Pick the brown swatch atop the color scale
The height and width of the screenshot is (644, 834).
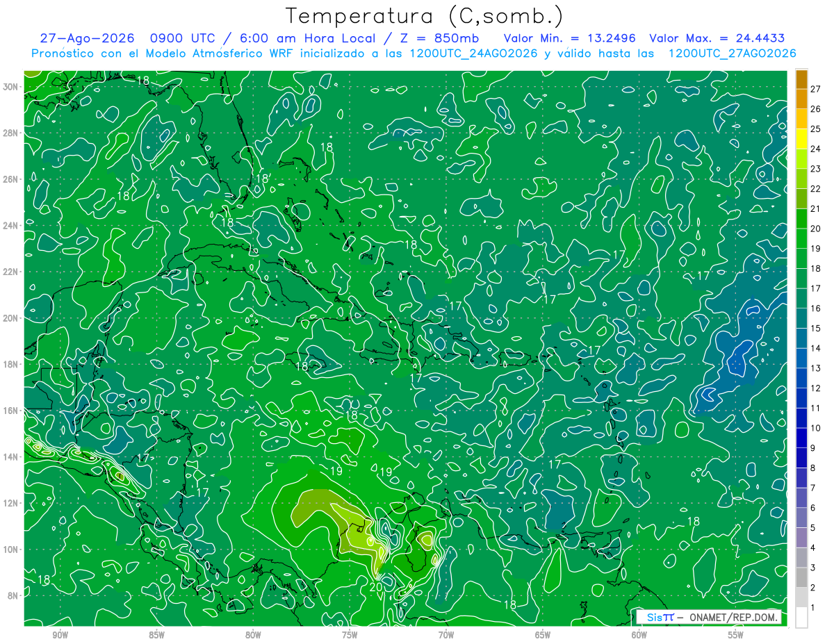pos(801,79)
